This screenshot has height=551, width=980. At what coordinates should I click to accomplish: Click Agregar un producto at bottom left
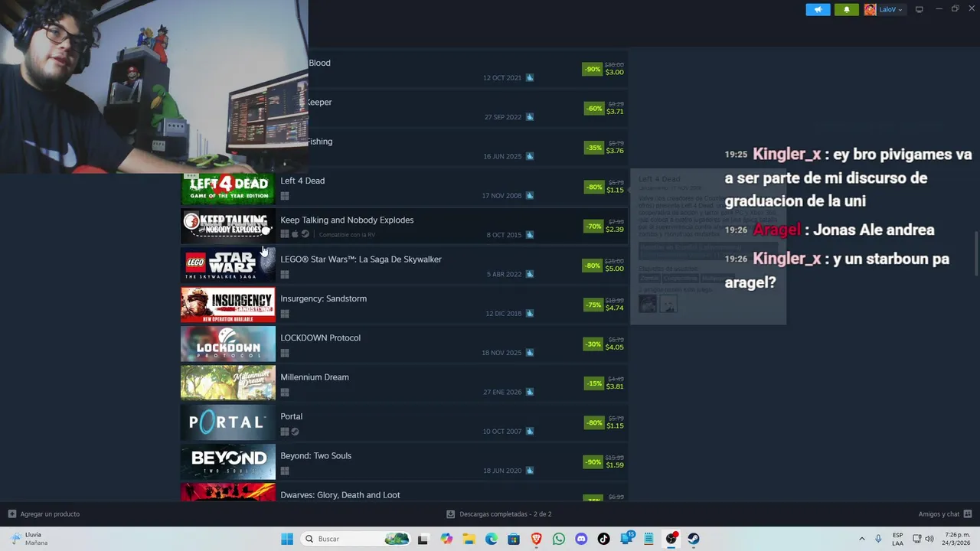pos(44,514)
